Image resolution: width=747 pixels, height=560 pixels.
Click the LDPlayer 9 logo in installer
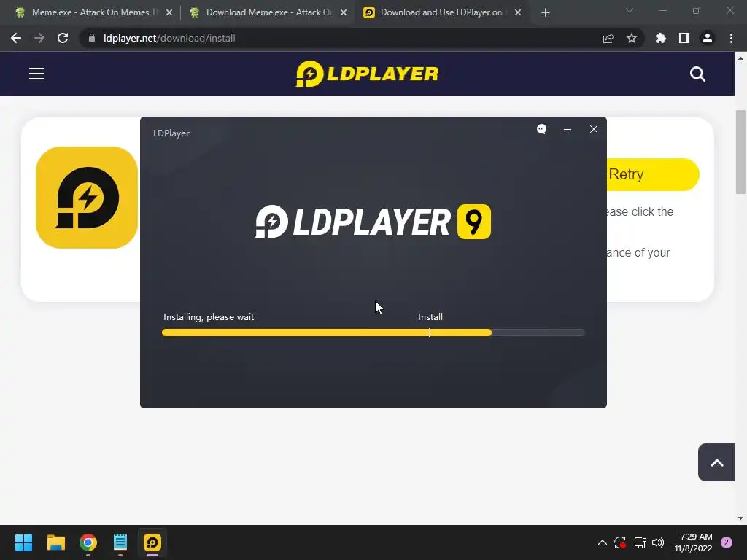[x=373, y=222]
